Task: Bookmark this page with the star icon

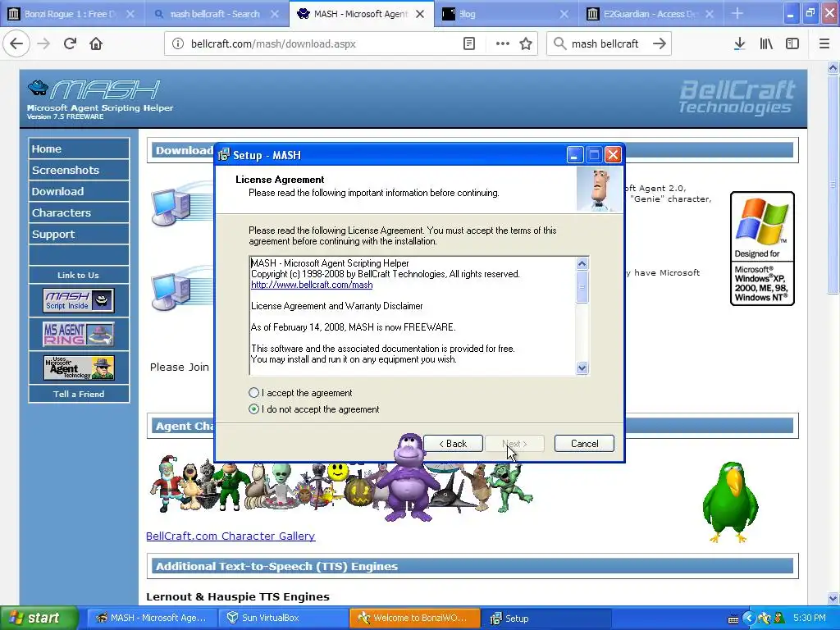Action: pyautogui.click(x=526, y=43)
